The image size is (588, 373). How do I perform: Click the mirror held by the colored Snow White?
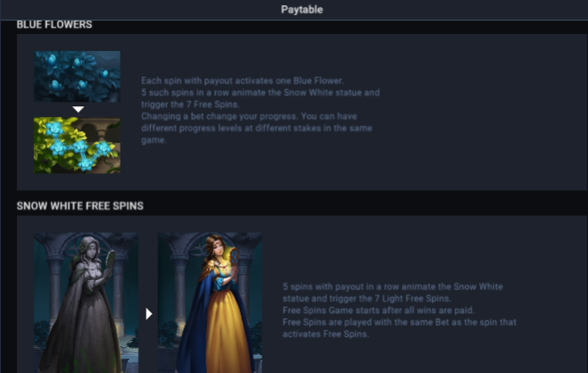[234, 258]
